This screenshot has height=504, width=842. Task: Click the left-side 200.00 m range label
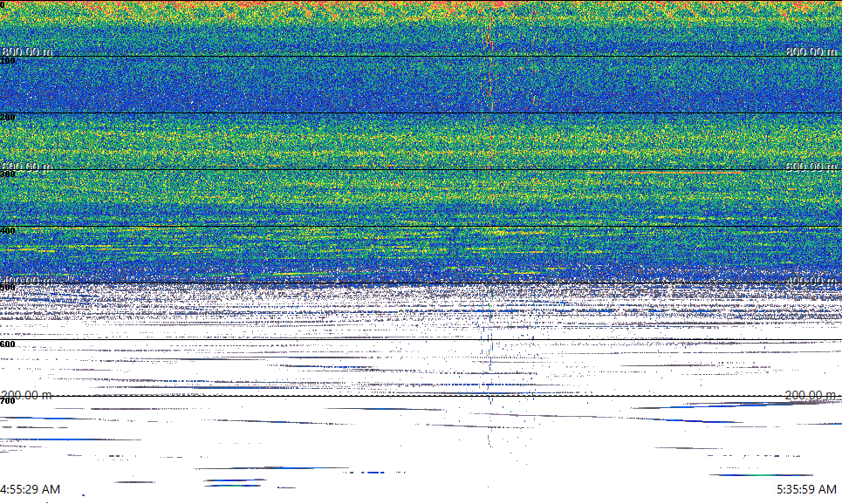pyautogui.click(x=27, y=396)
